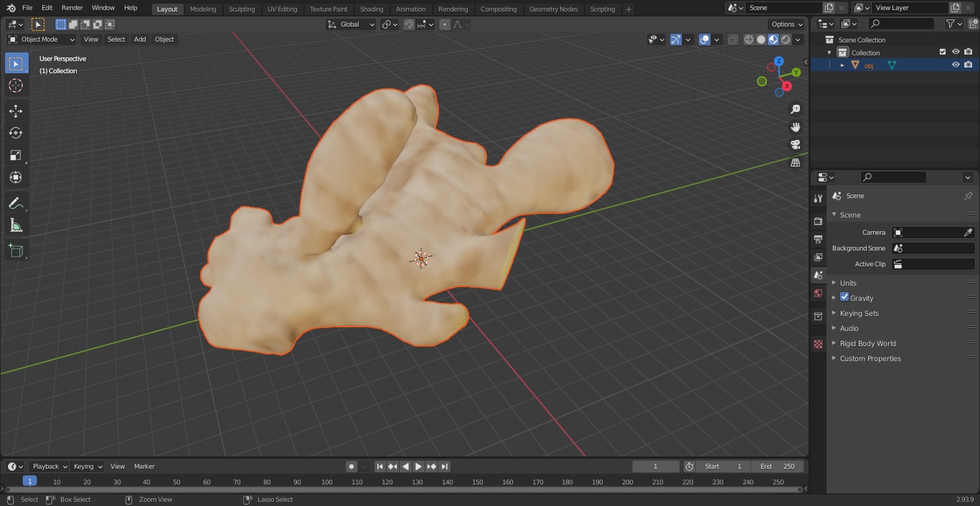Click the blue Z axis gizmo ball
Image resolution: width=980 pixels, height=506 pixels.
(x=779, y=62)
